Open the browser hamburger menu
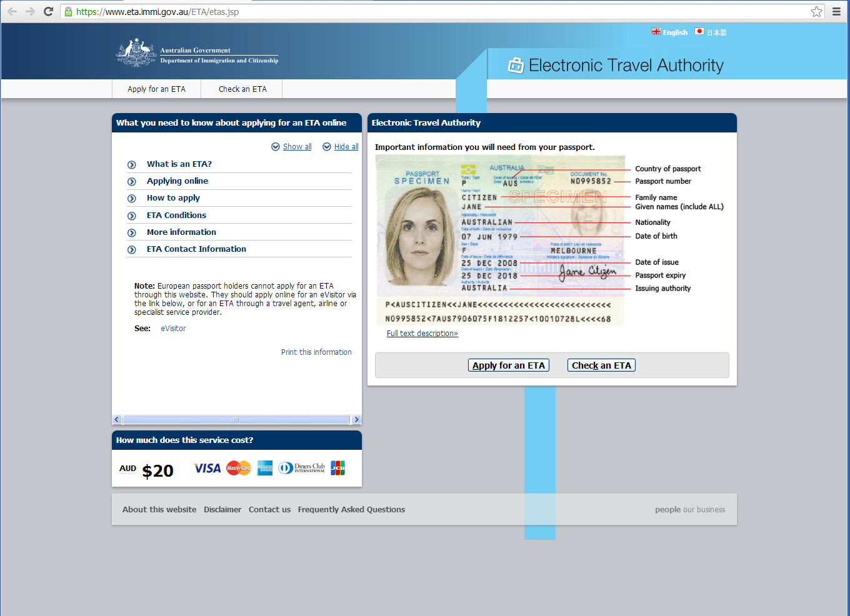 click(836, 11)
